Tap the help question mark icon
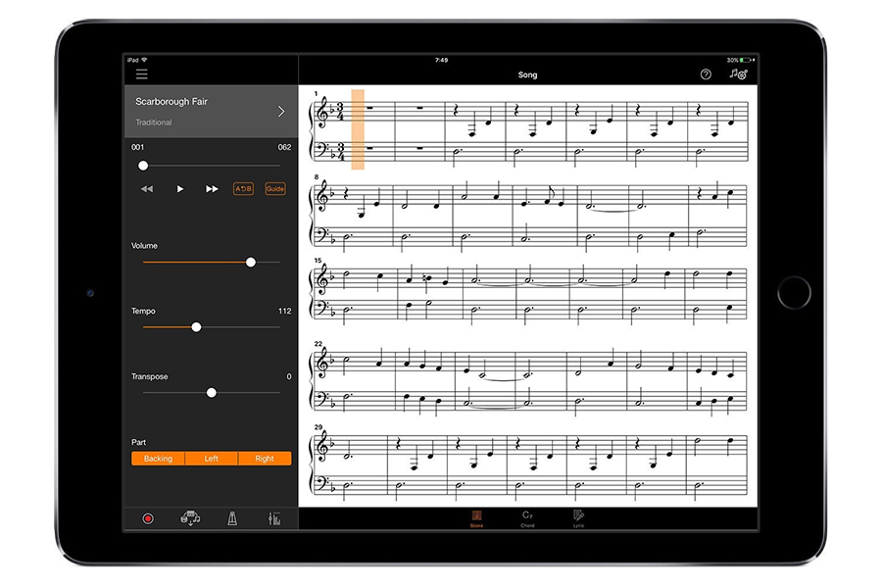882x588 pixels. [x=706, y=74]
